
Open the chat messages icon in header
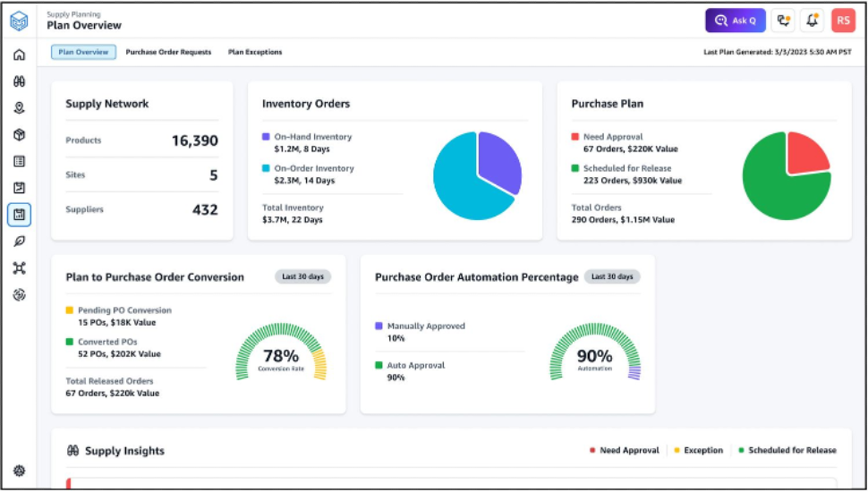coord(783,21)
